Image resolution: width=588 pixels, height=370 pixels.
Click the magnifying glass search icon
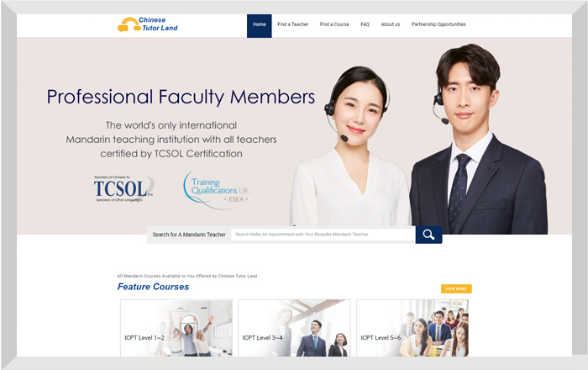coord(428,235)
